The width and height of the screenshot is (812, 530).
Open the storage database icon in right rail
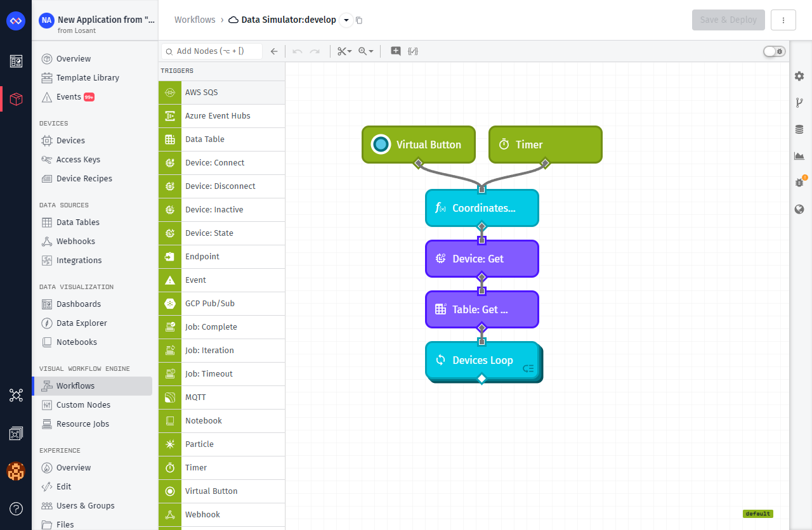coord(799,129)
